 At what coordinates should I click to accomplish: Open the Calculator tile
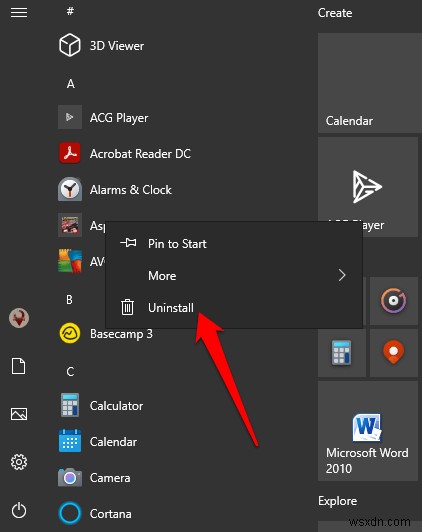(342, 353)
